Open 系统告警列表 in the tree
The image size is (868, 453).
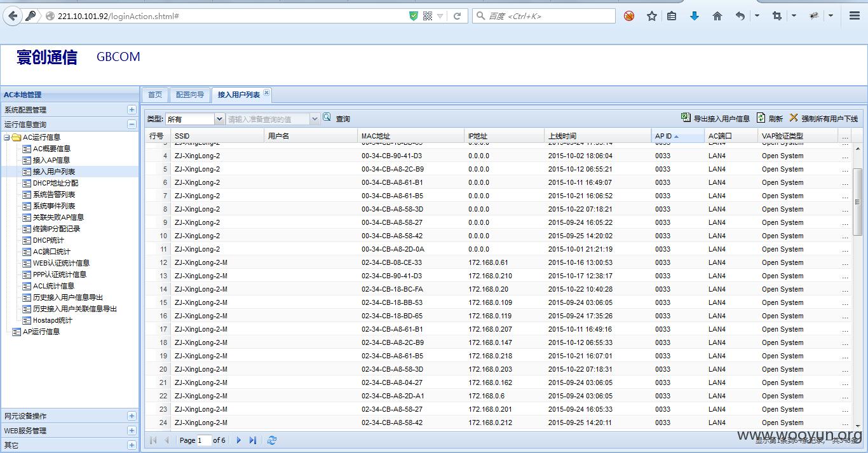click(54, 194)
